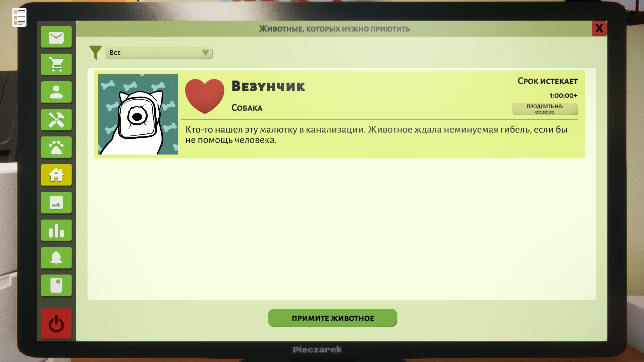Open the hammer and wrench build icon
The width and height of the screenshot is (644, 362).
click(x=56, y=120)
